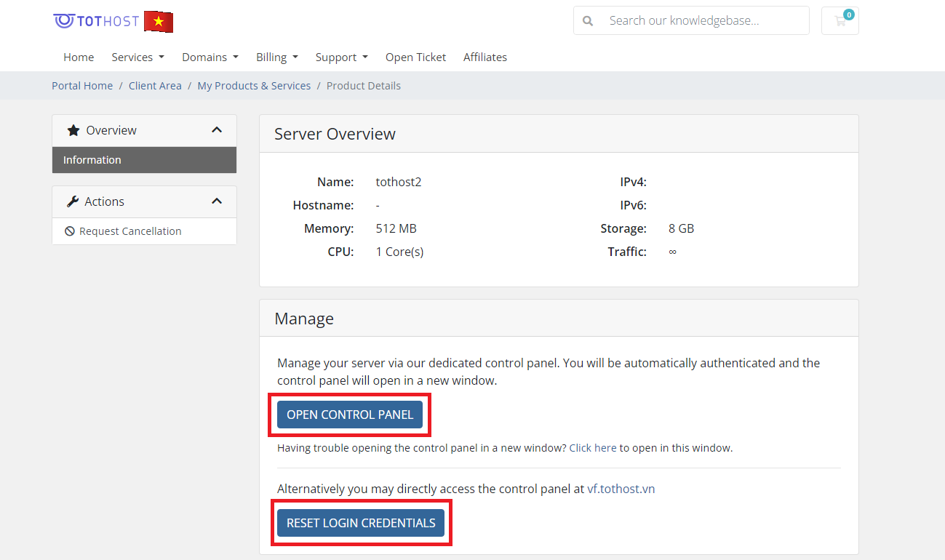This screenshot has width=945, height=560.
Task: Click the Overview star icon
Action: [x=73, y=131]
